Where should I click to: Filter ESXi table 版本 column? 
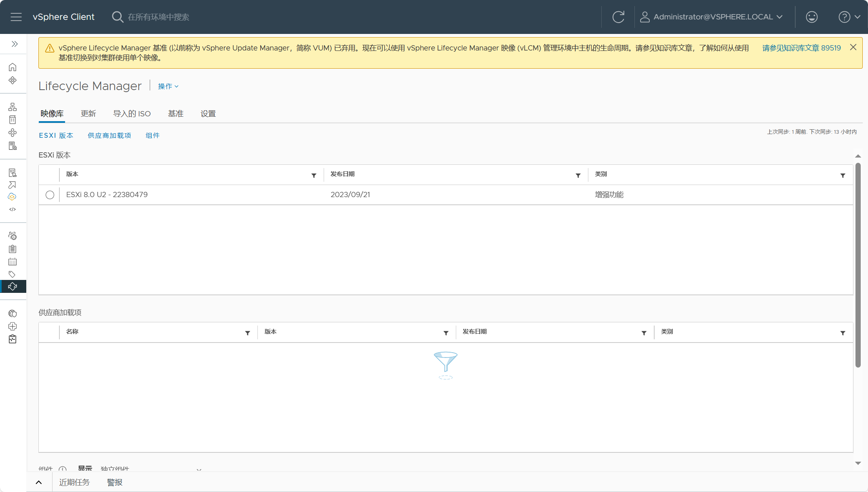pyautogui.click(x=314, y=175)
